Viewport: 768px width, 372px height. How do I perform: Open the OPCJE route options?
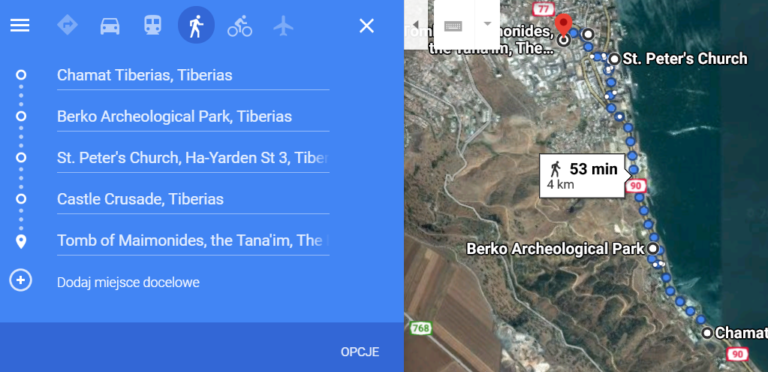click(x=360, y=352)
